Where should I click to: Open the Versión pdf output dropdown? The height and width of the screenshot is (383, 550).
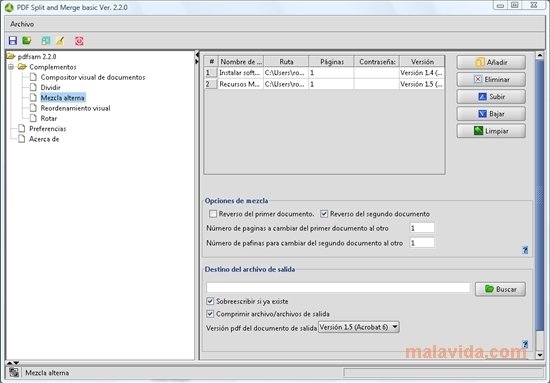click(x=358, y=327)
